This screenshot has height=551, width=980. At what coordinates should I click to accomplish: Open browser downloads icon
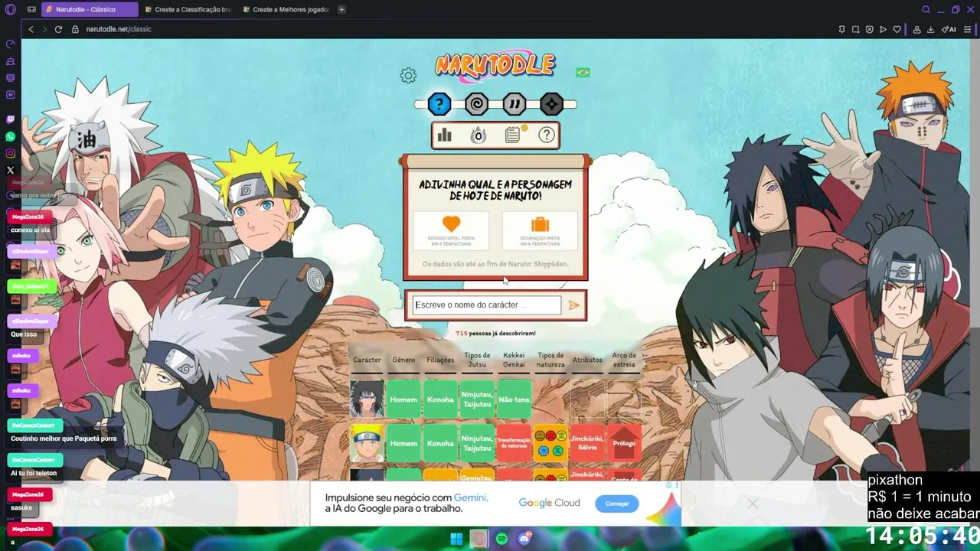point(930,29)
